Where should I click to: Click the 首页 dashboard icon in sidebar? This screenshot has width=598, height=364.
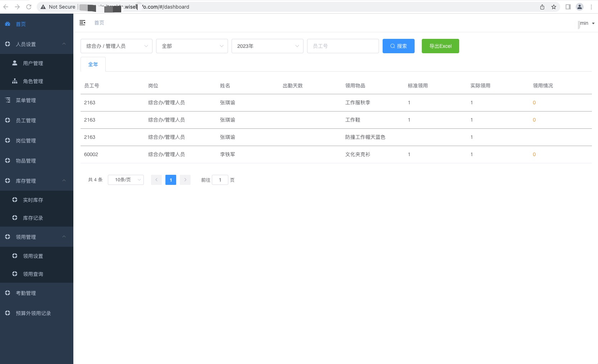8,24
